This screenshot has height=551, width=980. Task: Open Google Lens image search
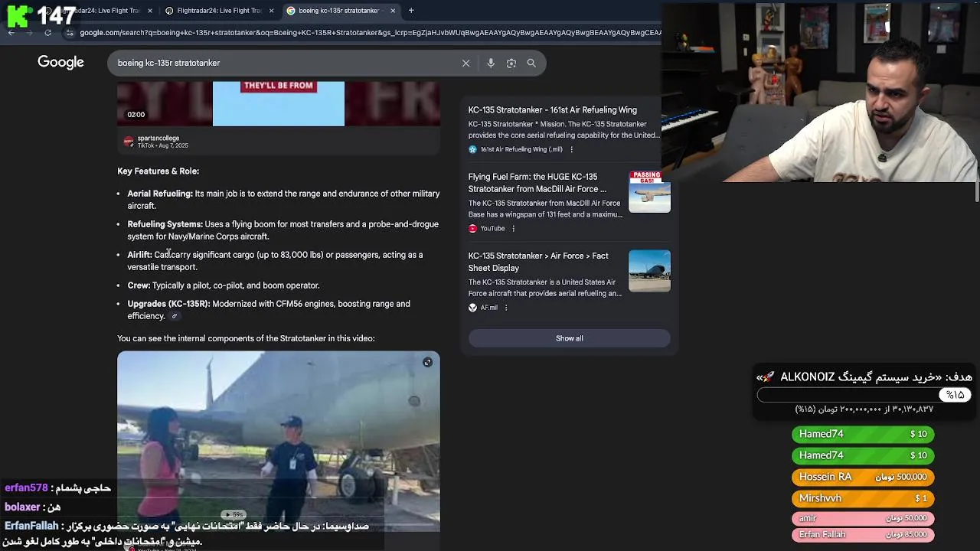point(511,63)
